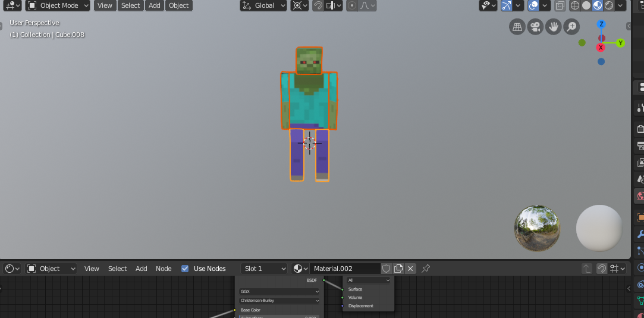Unlink Material.002 with the X button
Image resolution: width=644 pixels, height=318 pixels.
coord(410,269)
